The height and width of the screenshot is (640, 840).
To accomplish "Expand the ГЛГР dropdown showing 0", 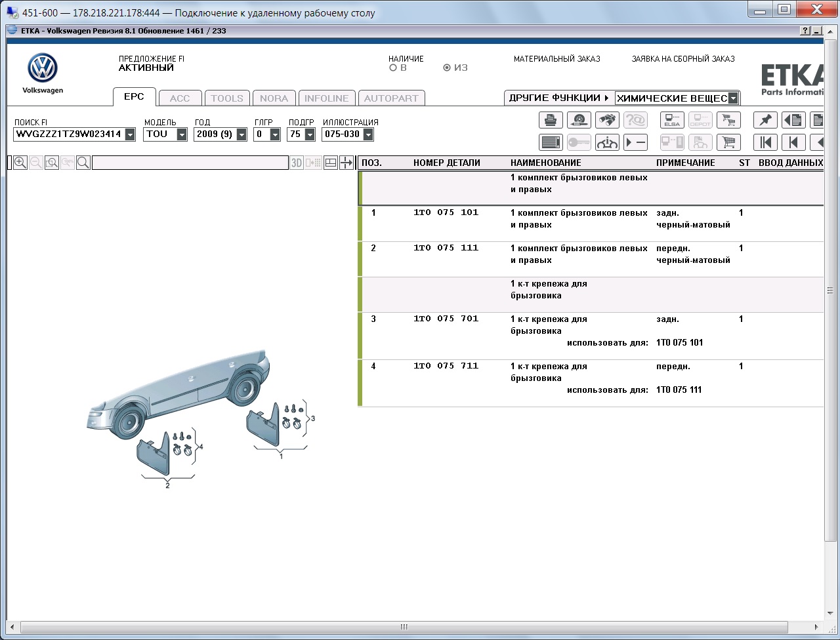I will click(x=275, y=134).
